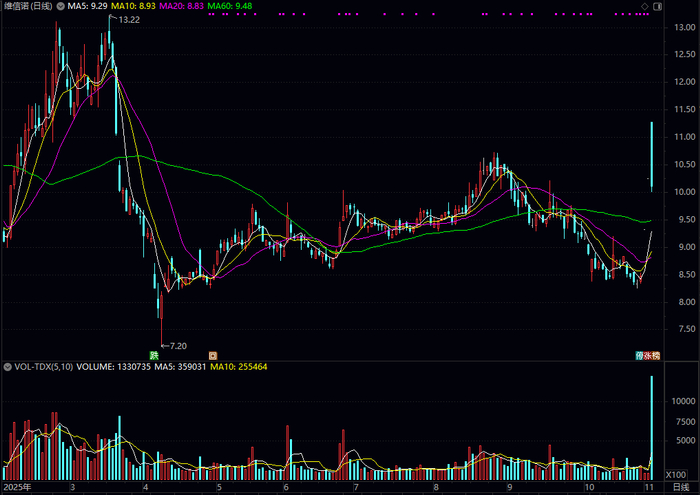Click the 11.50 price axis label
700x495 pixels.
coord(684,109)
